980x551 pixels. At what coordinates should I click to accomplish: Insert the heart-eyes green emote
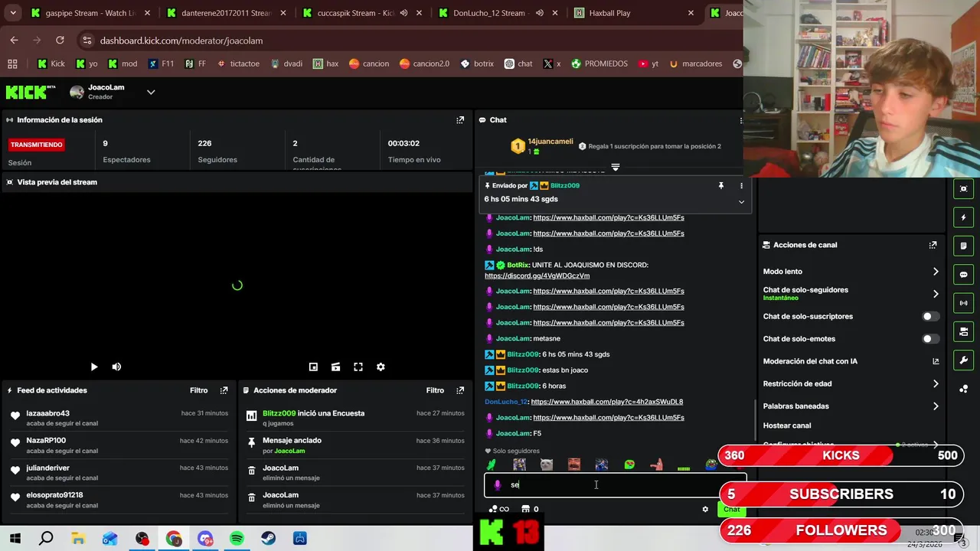(x=629, y=465)
